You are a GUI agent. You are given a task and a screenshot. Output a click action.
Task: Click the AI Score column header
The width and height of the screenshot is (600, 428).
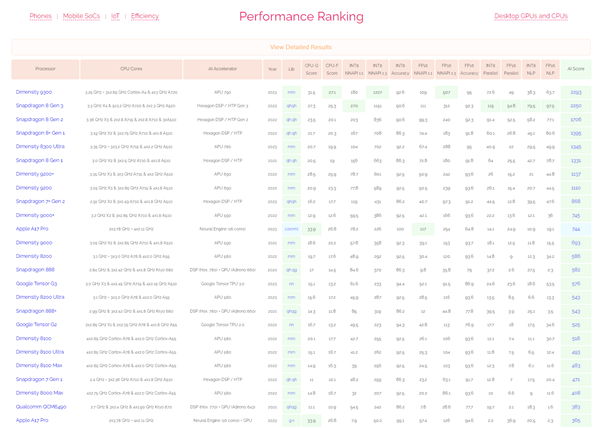pyautogui.click(x=575, y=69)
